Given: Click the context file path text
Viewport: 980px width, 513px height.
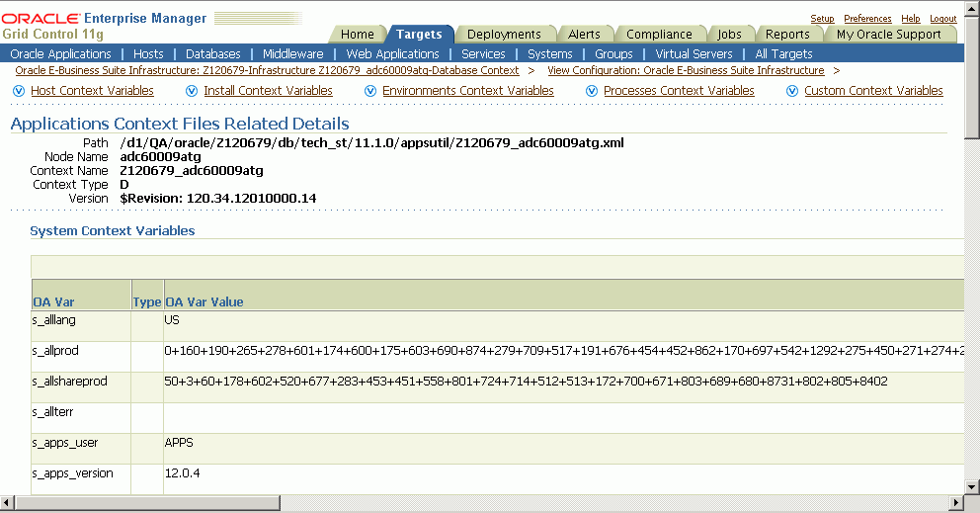Looking at the screenshot, I should tap(371, 143).
